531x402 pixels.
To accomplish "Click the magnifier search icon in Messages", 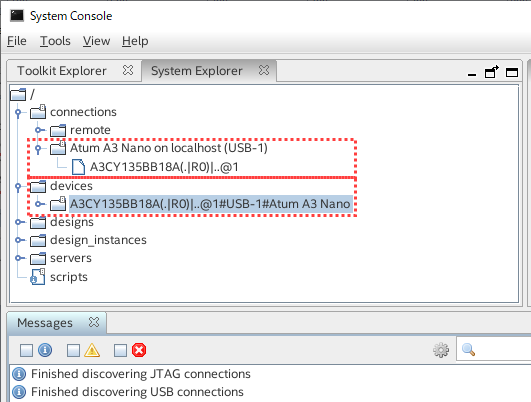I will (x=468, y=350).
